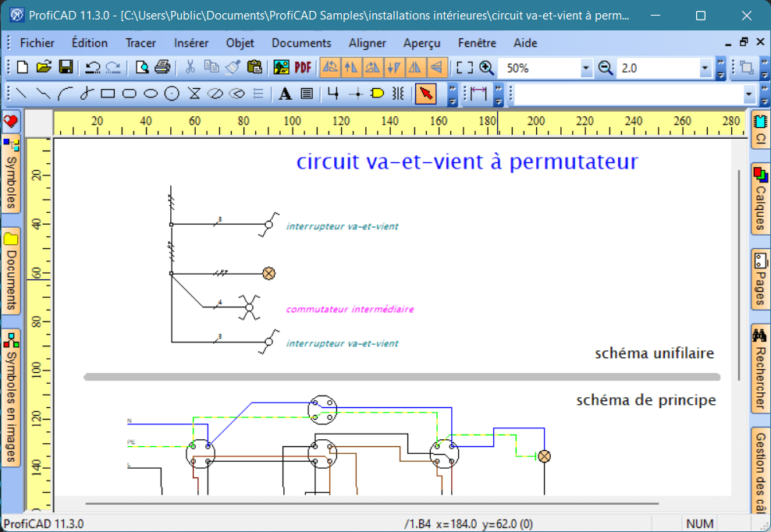This screenshot has height=532, width=771.
Task: Insert a junction dot on a wire
Action: pyautogui.click(x=357, y=93)
